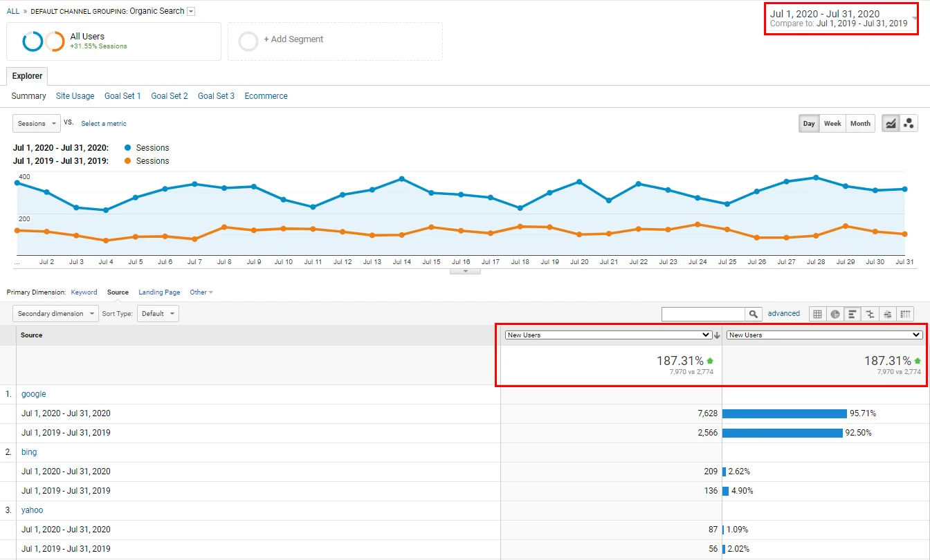Select the Performance bar view icon

tap(852, 313)
